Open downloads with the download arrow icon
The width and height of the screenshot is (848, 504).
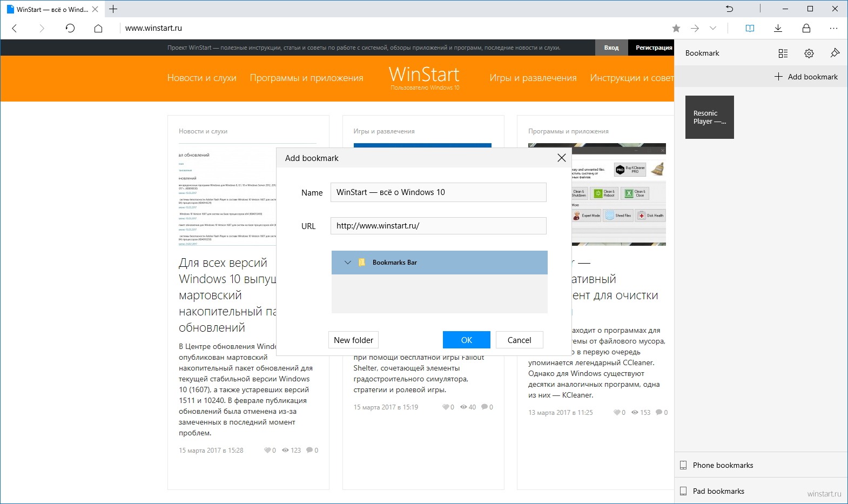click(x=778, y=28)
